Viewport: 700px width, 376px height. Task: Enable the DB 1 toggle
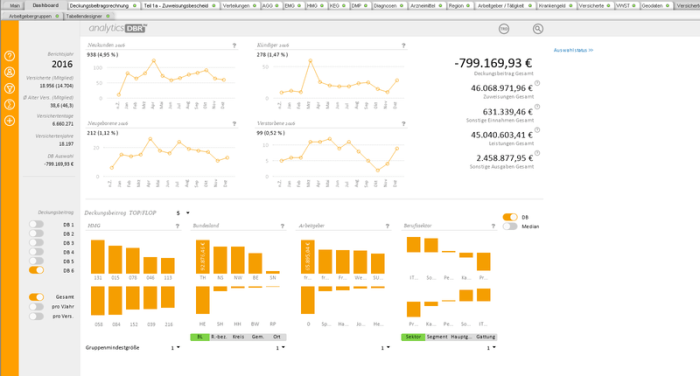coord(37,224)
